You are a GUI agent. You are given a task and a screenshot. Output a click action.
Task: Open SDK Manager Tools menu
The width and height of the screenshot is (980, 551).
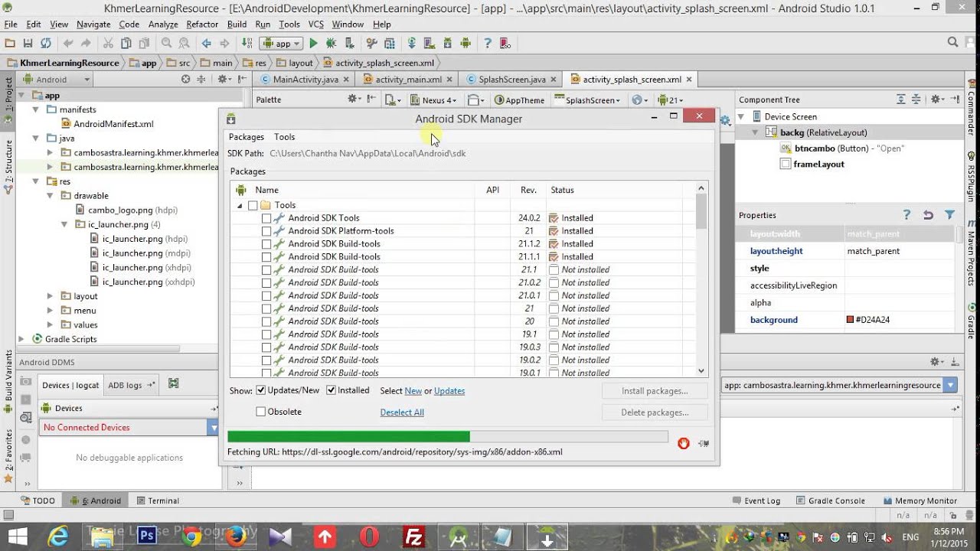tap(284, 137)
